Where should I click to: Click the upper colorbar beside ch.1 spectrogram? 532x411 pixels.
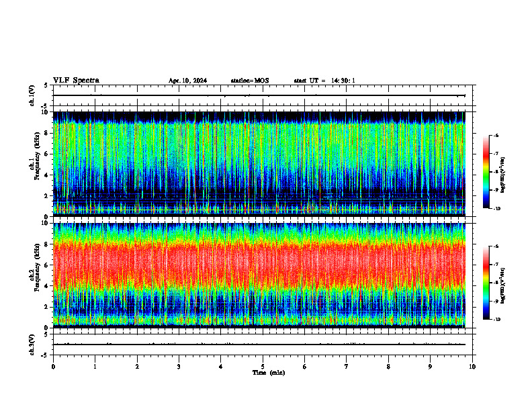pos(486,172)
